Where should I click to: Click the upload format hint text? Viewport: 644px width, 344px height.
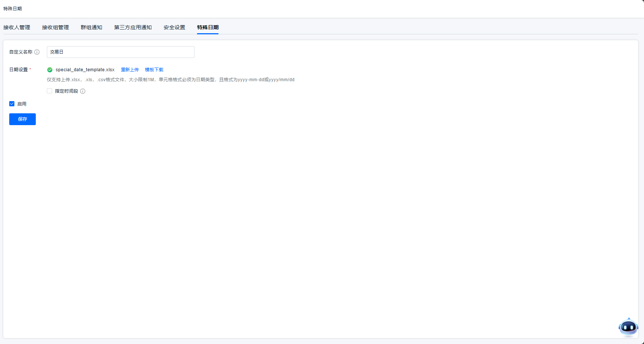pyautogui.click(x=171, y=80)
